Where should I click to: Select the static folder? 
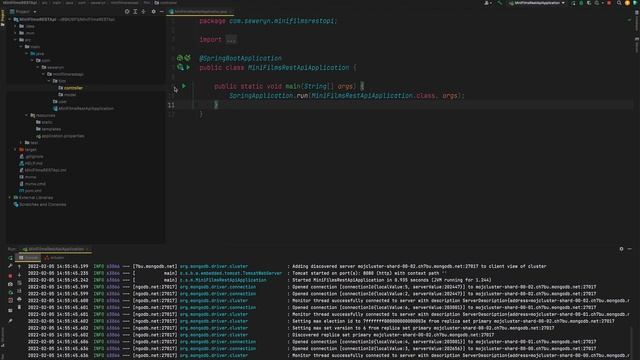[47, 122]
